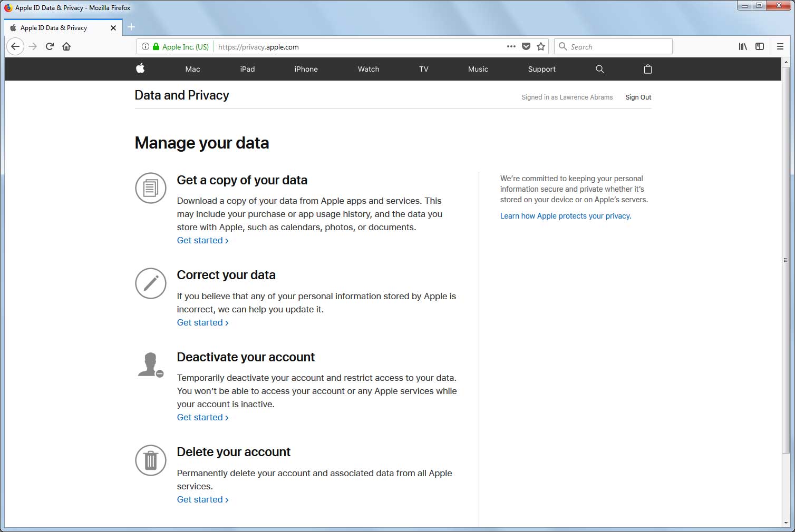Click the Deactivate your account heading
The image size is (795, 532).
246,357
